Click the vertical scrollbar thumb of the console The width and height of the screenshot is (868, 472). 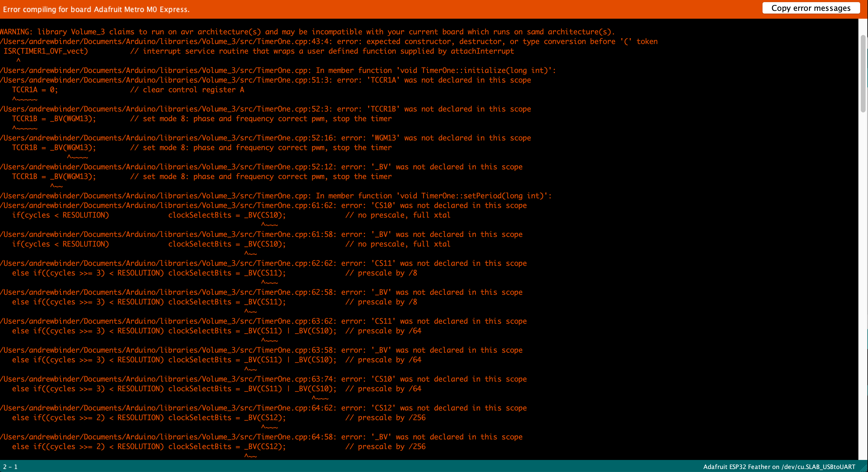(863, 74)
